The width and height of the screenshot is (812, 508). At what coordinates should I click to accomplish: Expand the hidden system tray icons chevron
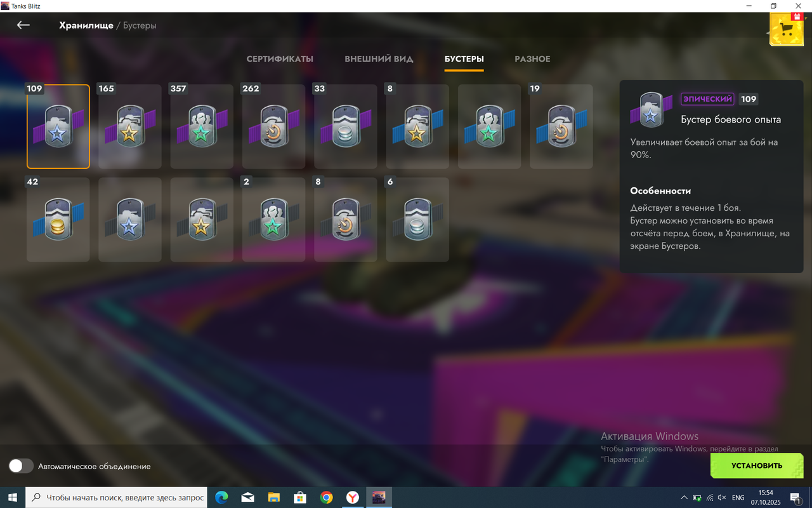coord(684,498)
